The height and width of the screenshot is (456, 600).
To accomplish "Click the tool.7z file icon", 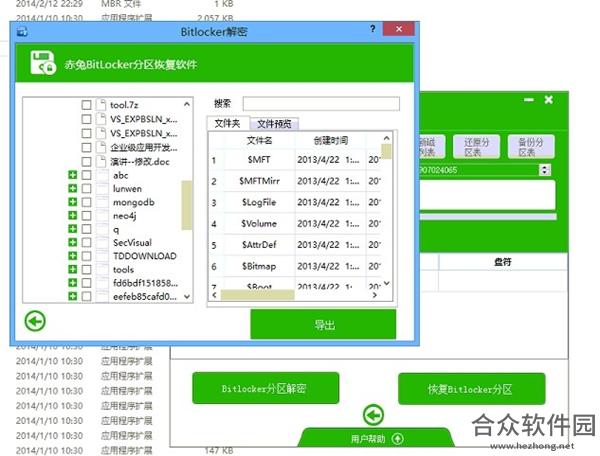I will (x=101, y=104).
